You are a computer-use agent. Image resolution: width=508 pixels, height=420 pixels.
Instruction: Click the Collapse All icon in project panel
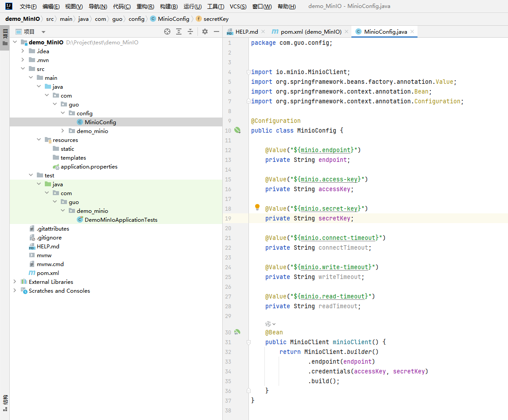coord(190,31)
